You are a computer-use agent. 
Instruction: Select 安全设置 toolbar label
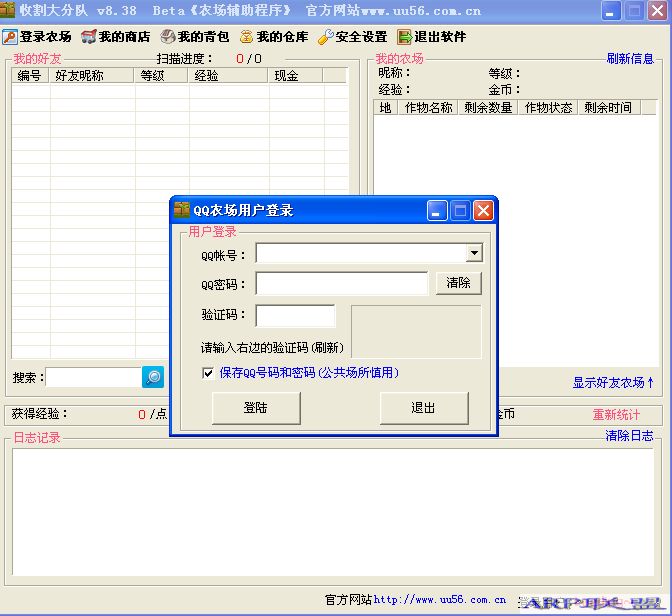coord(361,37)
